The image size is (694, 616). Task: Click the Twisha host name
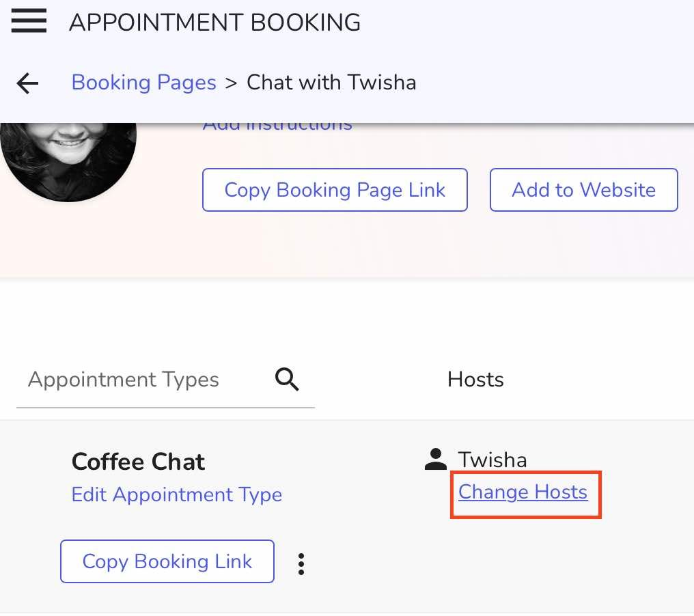tap(492, 460)
